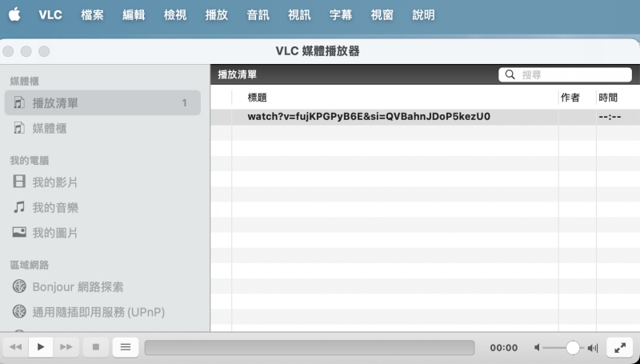640x364 pixels.
Task: Click the --:-- duration cell
Action: pos(610,117)
